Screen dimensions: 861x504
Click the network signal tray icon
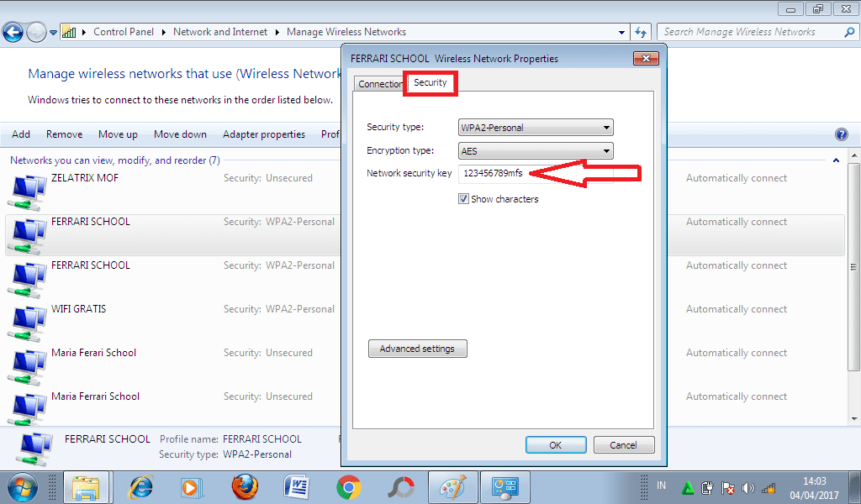click(x=769, y=487)
